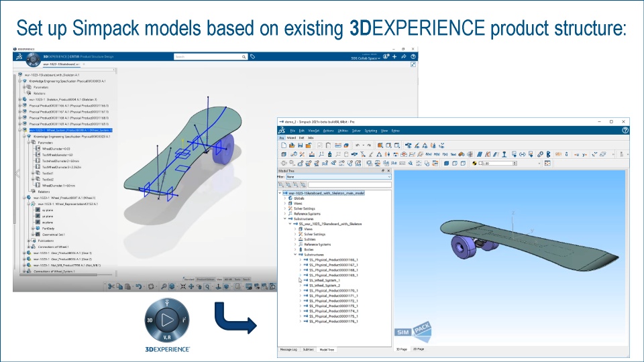Click the wur-1023 skateboard document tab in CATIA
This screenshot has height=362, width=644.
click(62, 64)
